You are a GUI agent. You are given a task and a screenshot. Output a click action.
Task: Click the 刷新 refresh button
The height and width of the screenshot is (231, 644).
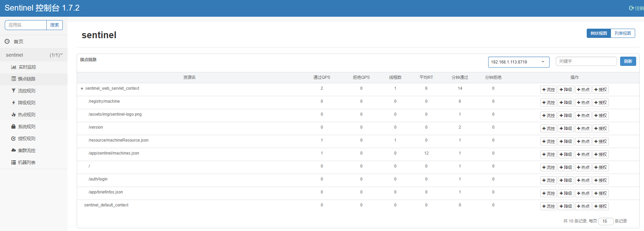(628, 61)
